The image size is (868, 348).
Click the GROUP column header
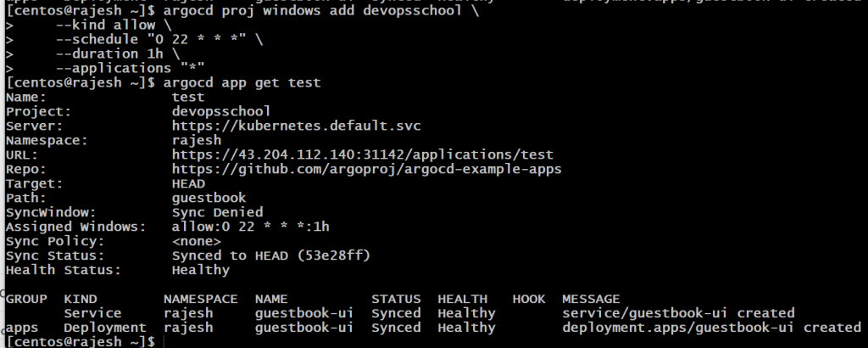coord(25,299)
